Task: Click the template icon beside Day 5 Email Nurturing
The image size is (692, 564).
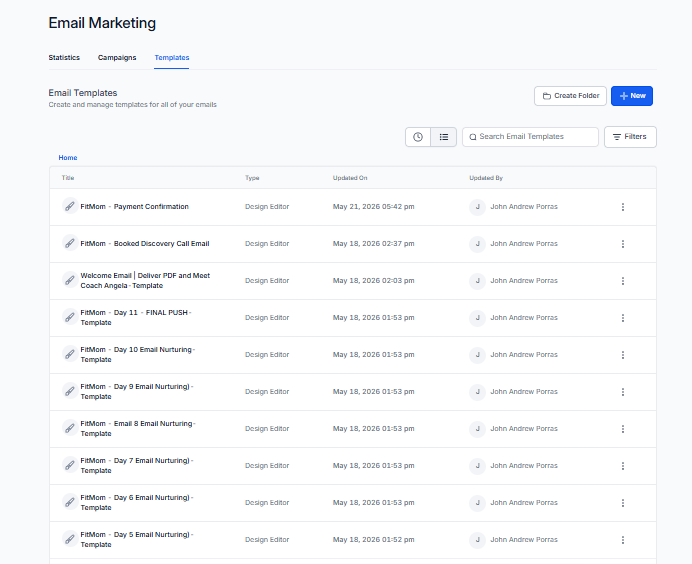Action: (x=70, y=540)
